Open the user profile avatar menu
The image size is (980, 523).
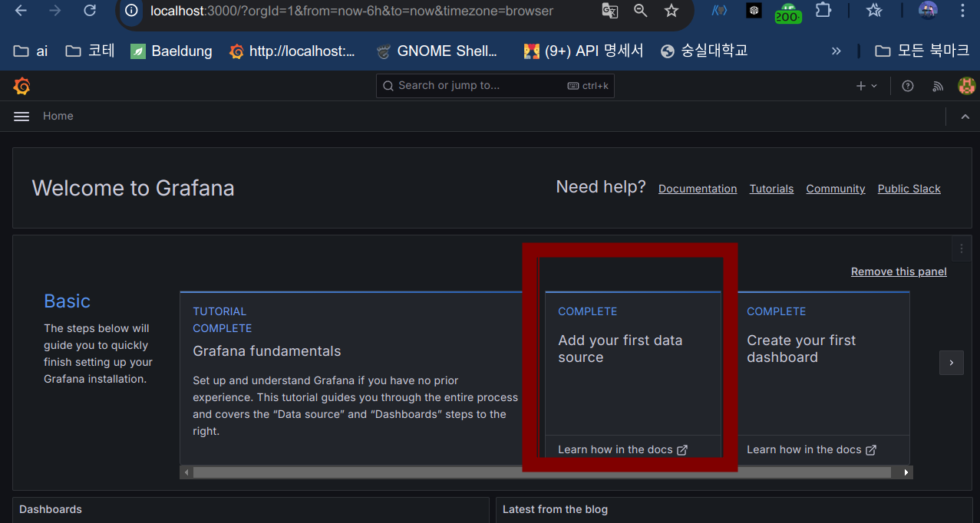pyautogui.click(x=966, y=86)
